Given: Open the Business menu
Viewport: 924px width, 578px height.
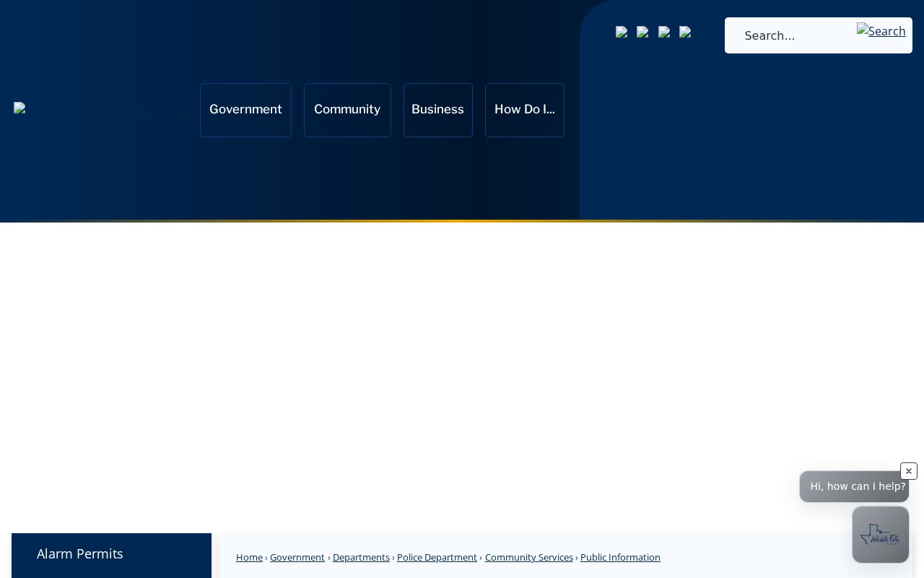Looking at the screenshot, I should point(438,110).
